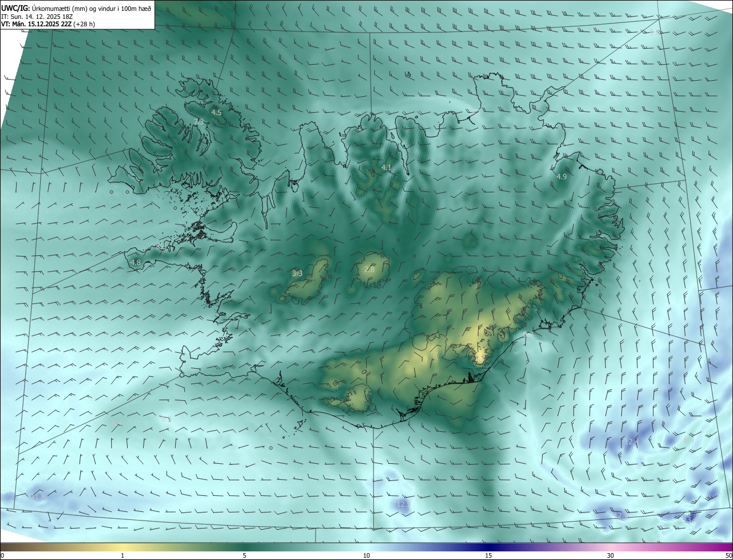The height and width of the screenshot is (560, 733).
Task: Click the 4.1 value label in north Iceland
Action: click(387, 168)
